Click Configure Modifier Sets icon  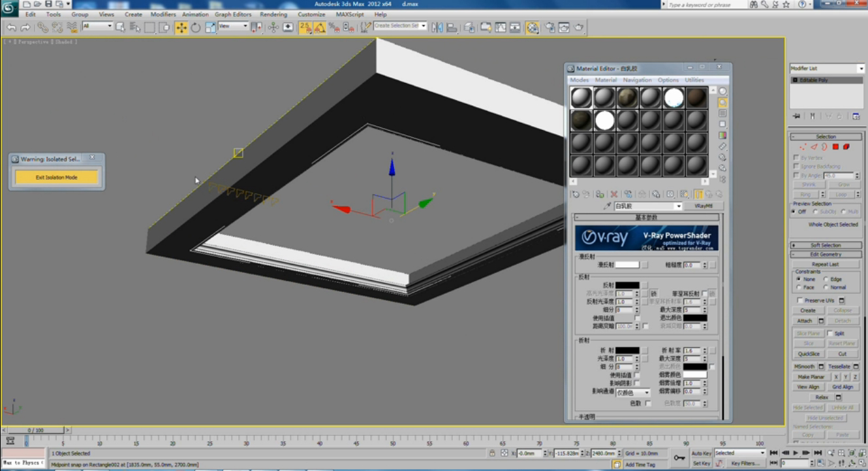pyautogui.click(x=856, y=116)
